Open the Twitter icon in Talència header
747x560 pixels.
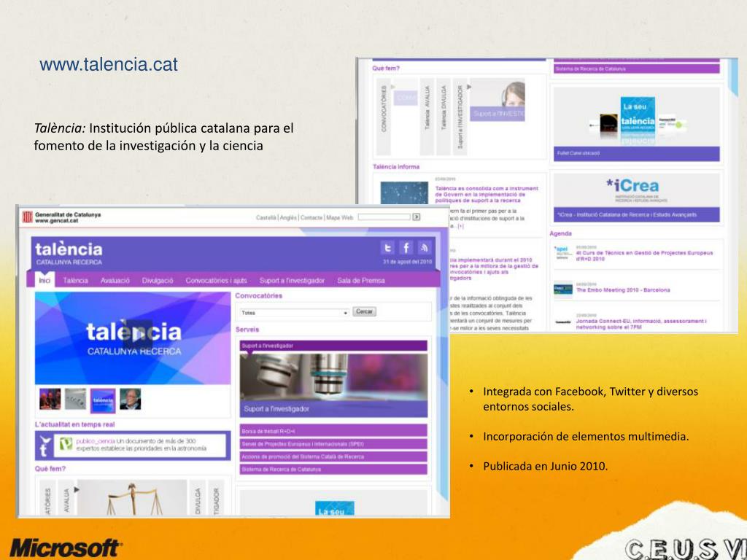click(x=387, y=248)
